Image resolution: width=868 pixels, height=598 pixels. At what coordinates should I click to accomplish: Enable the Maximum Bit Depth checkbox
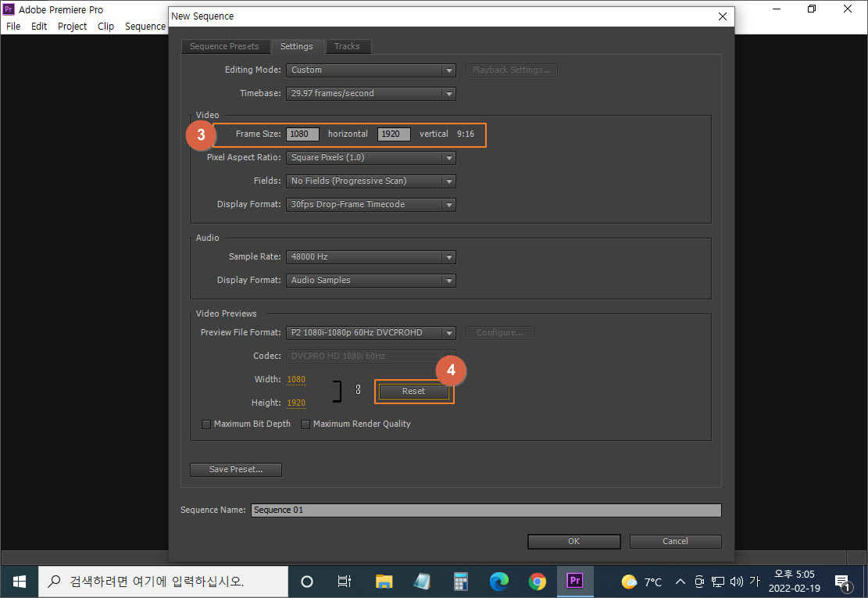click(x=206, y=424)
